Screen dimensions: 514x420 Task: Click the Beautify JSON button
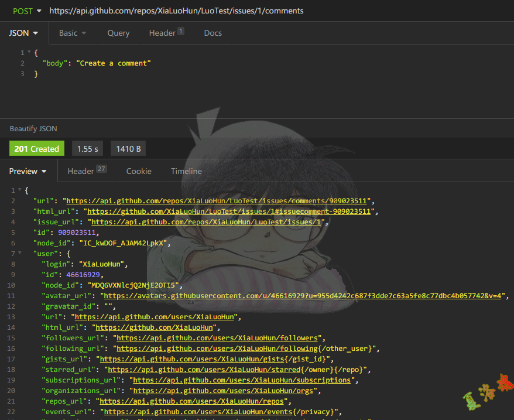click(x=33, y=128)
